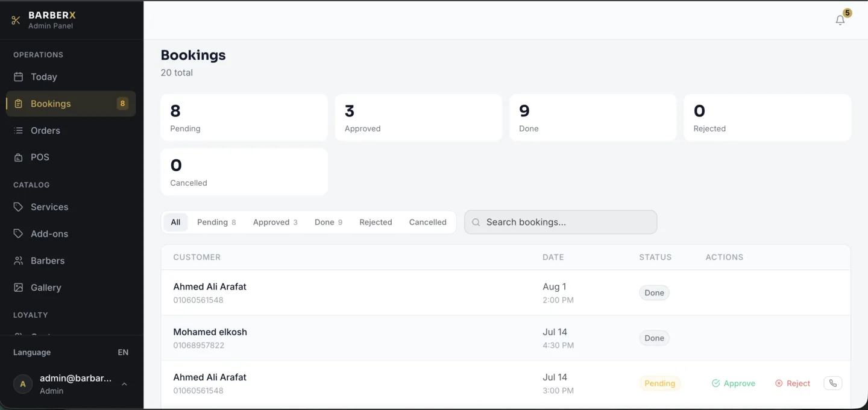This screenshot has width=868, height=410.
Task: Click the admin avatar circle 'A'
Action: [23, 384]
